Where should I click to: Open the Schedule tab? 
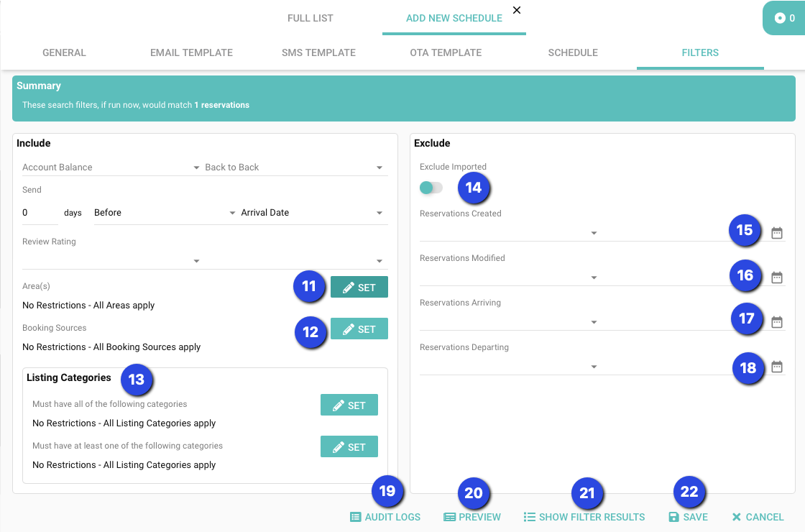(x=573, y=52)
